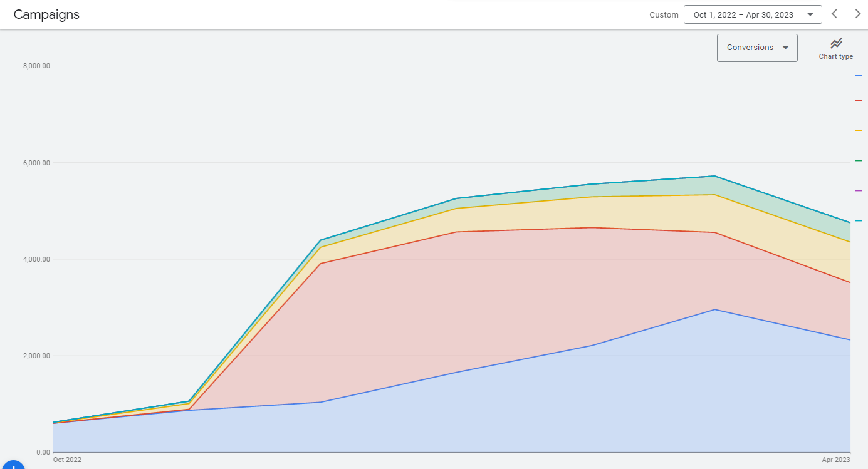Click the teal top line peak point
The height and width of the screenshot is (469, 868).
coord(715,176)
